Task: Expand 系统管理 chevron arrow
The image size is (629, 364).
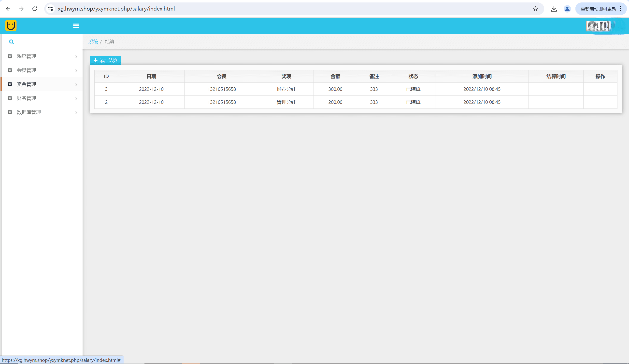Action: coord(76,57)
